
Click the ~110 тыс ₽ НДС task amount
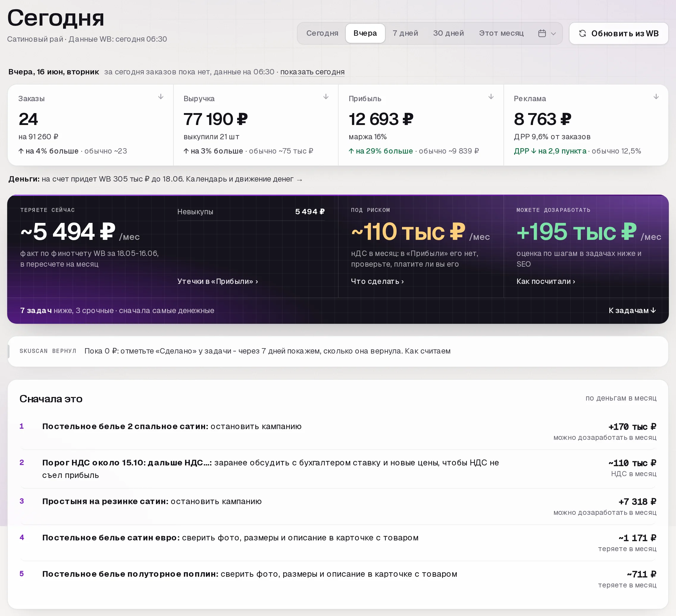click(632, 463)
